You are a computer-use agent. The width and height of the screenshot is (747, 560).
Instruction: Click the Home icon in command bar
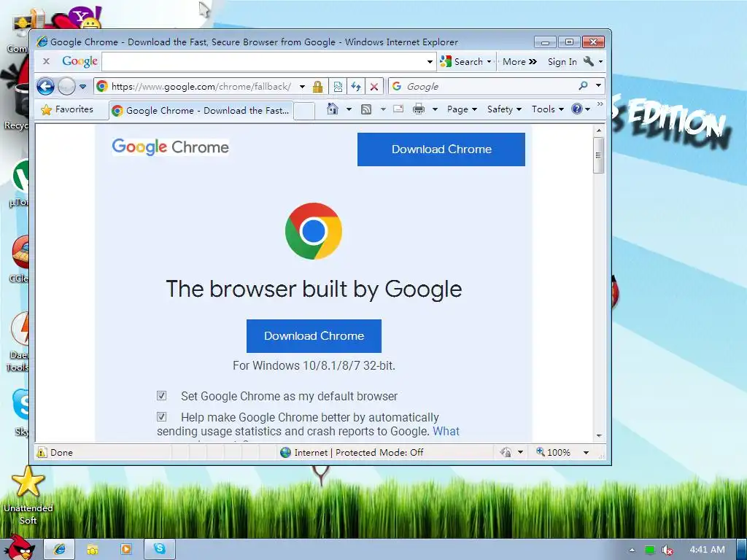tap(333, 109)
